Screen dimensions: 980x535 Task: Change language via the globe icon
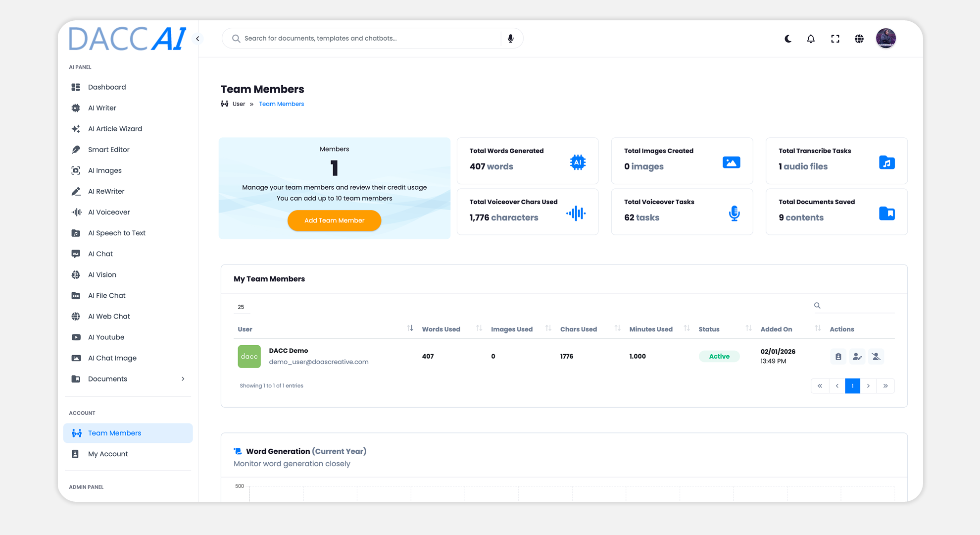pos(859,38)
